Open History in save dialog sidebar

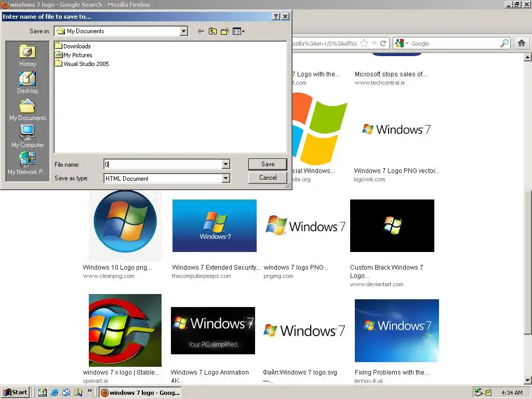(x=28, y=56)
